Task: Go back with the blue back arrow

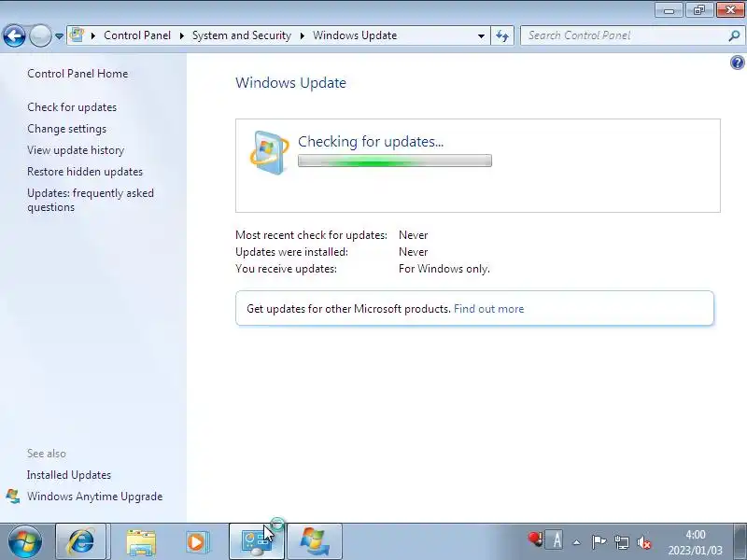Action: 14,35
